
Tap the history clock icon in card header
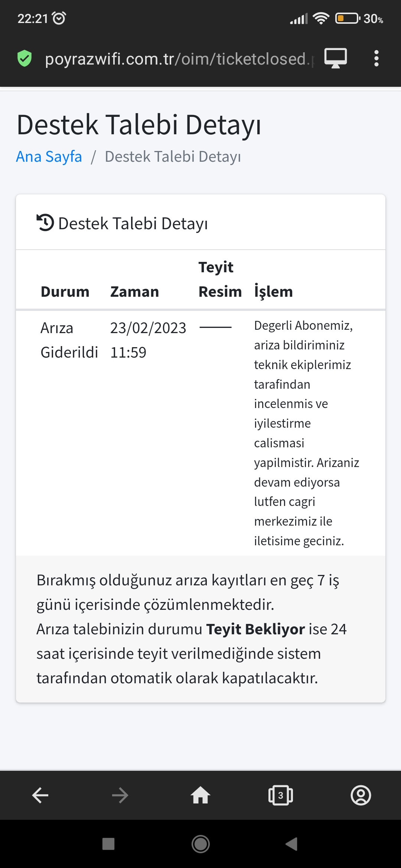(x=45, y=223)
